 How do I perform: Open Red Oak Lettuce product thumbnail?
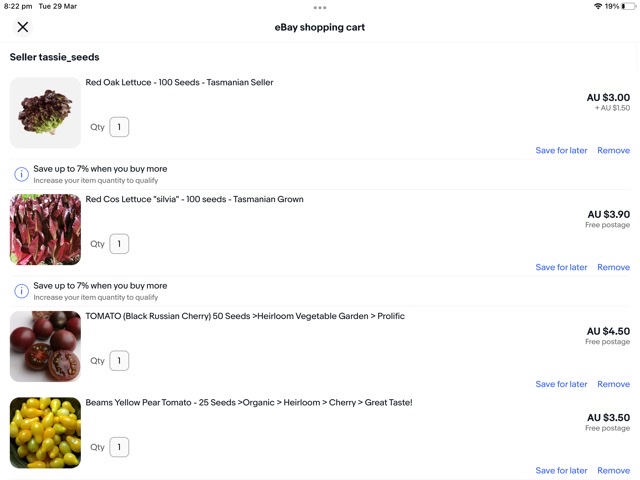(x=45, y=112)
